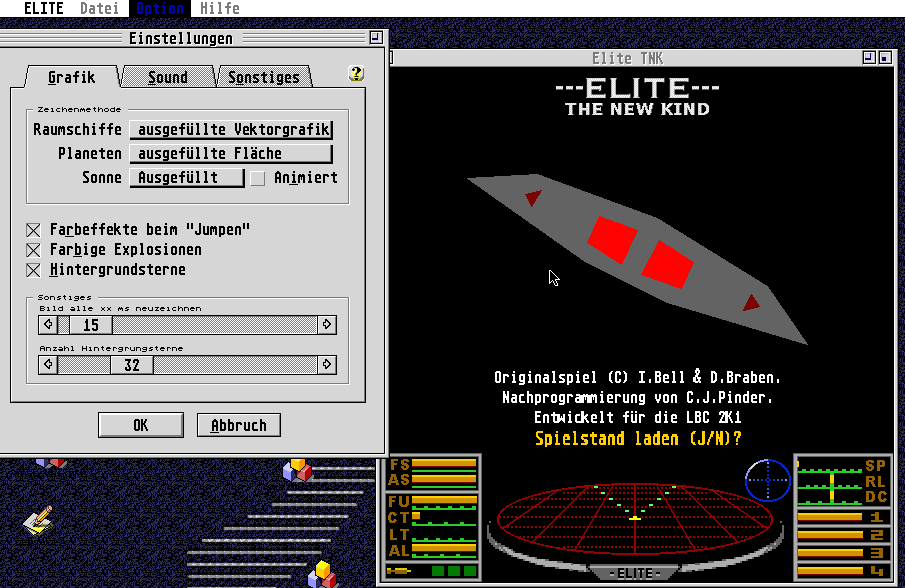This screenshot has width=905, height=588.
Task: Disable Farbige Explosionen checkbox
Action: click(x=34, y=250)
